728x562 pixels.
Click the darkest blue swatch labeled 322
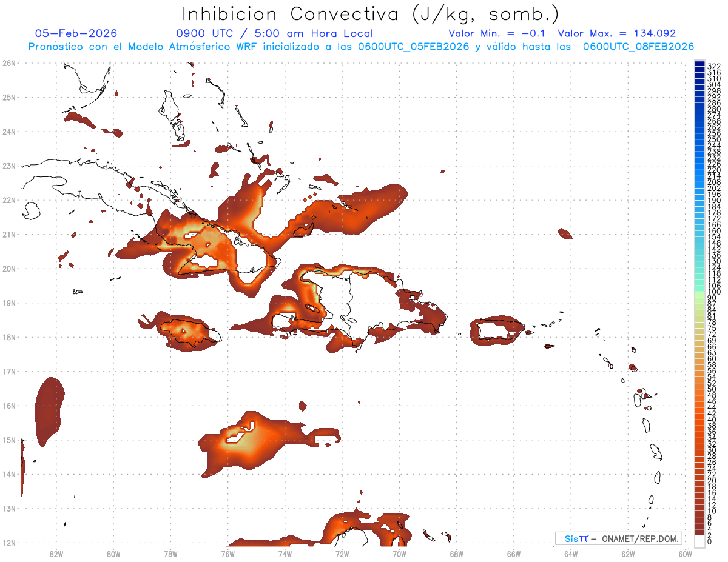coord(699,65)
